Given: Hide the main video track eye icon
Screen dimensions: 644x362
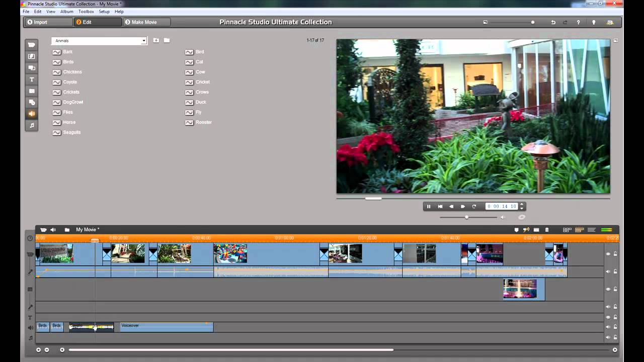Looking at the screenshot, I should click(608, 254).
